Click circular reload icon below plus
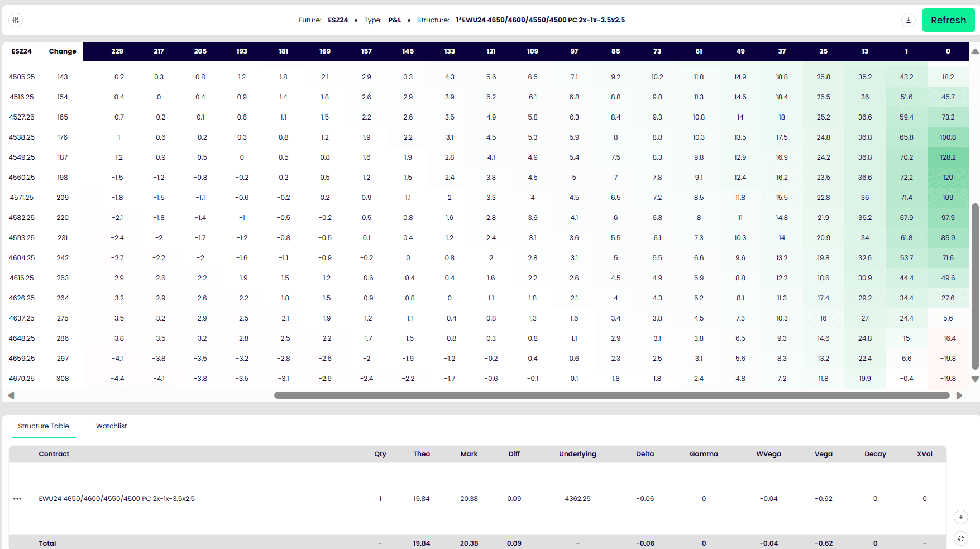 [960, 538]
